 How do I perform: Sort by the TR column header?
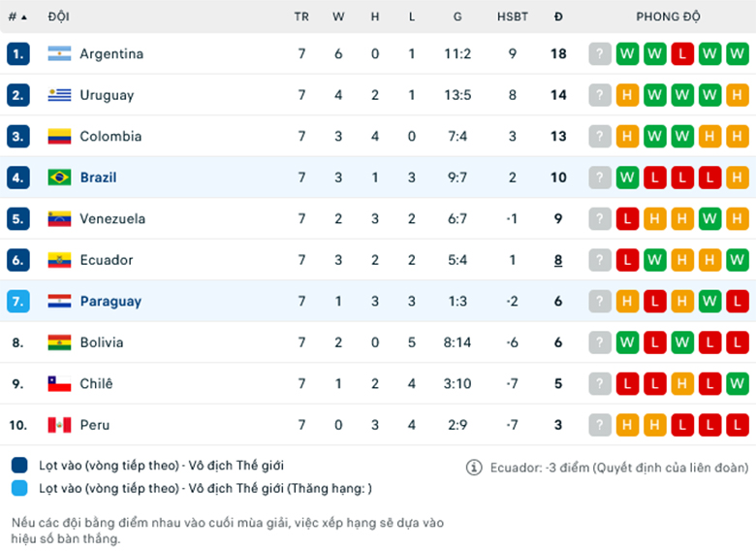(x=301, y=16)
